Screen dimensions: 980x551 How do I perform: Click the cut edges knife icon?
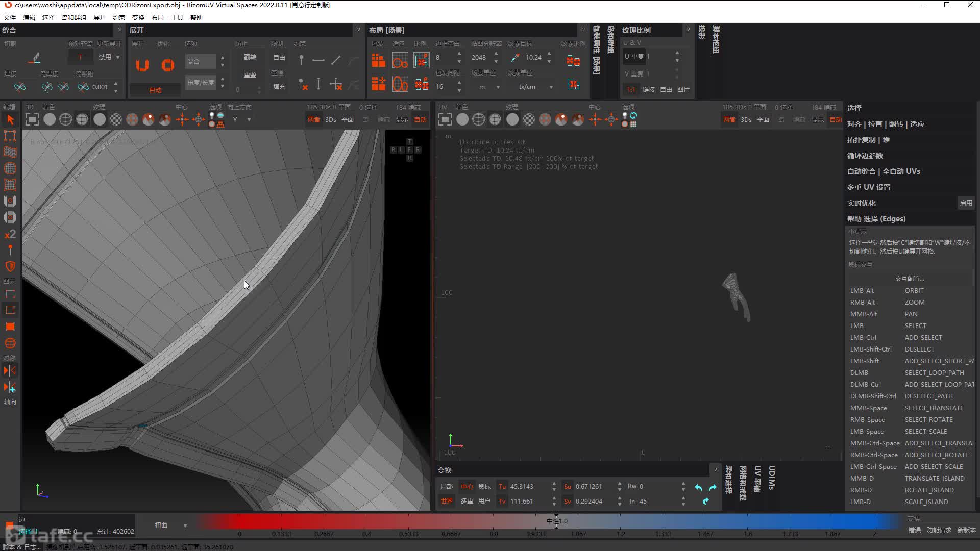pos(35,58)
